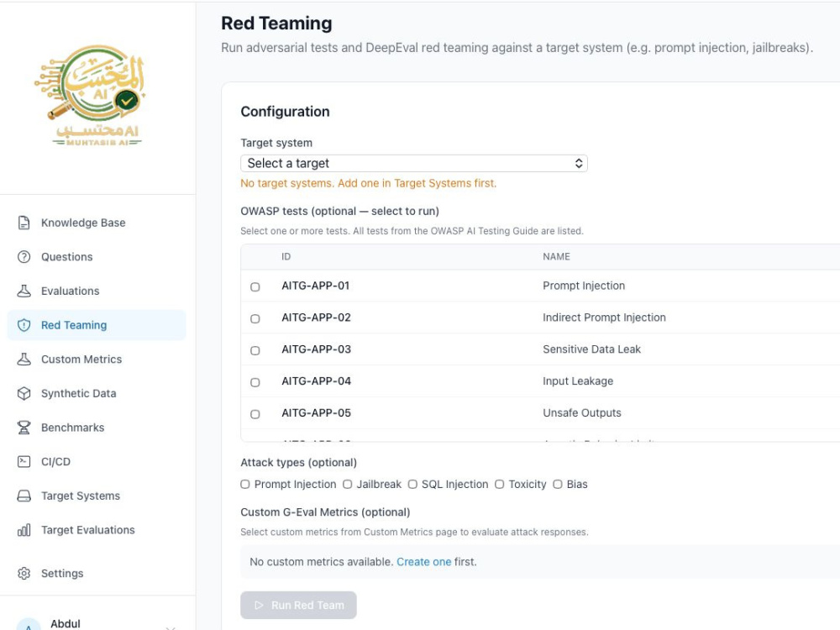Click the Settings gear icon

tap(24, 574)
